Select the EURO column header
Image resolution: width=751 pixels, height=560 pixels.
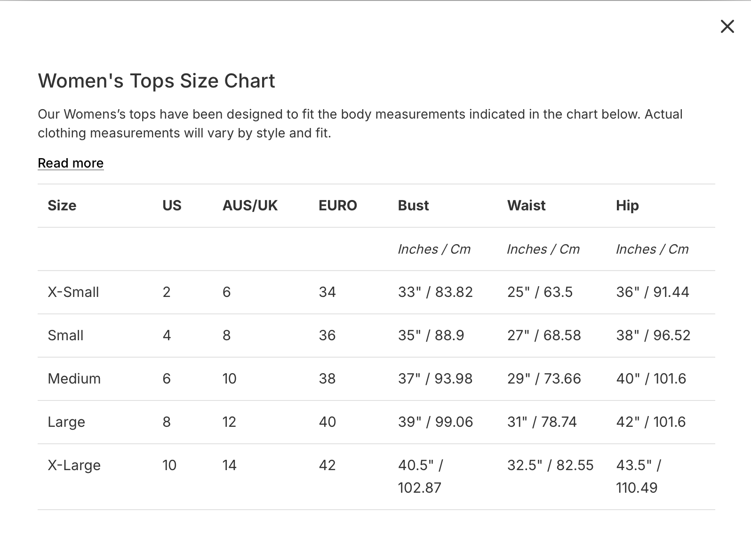pos(337,206)
